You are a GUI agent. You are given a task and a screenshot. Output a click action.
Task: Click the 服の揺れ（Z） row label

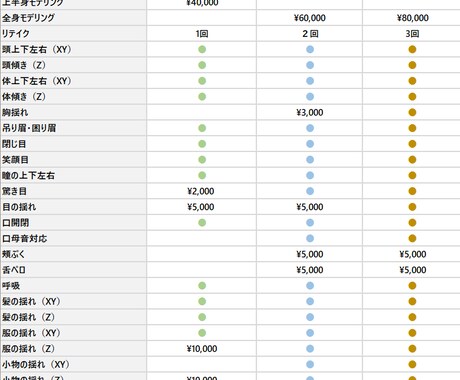click(28, 349)
